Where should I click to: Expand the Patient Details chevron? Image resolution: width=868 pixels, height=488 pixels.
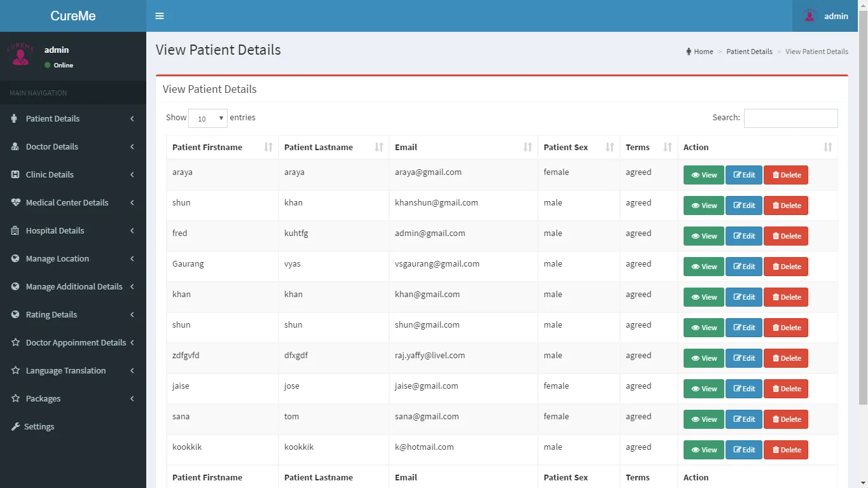tap(132, 118)
